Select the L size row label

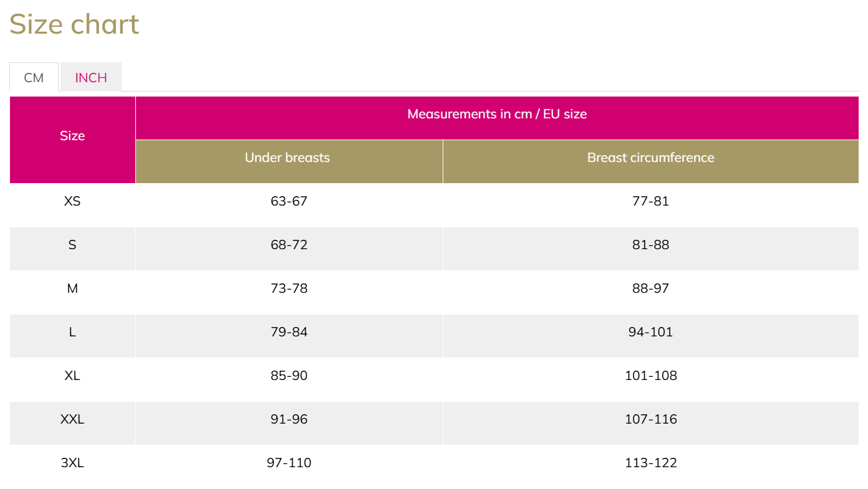tap(72, 332)
